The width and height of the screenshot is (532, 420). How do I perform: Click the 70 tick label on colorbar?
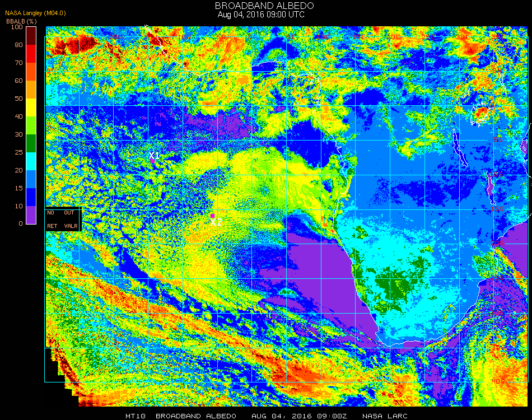pos(18,63)
